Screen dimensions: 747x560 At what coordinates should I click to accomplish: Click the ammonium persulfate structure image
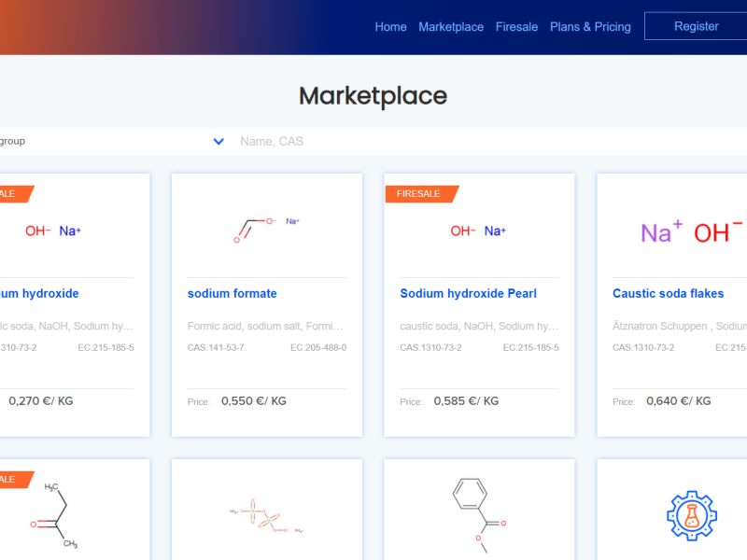coord(266,517)
